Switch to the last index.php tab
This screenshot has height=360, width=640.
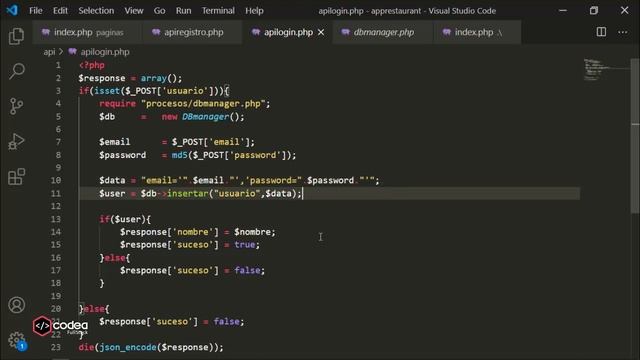tap(477, 32)
